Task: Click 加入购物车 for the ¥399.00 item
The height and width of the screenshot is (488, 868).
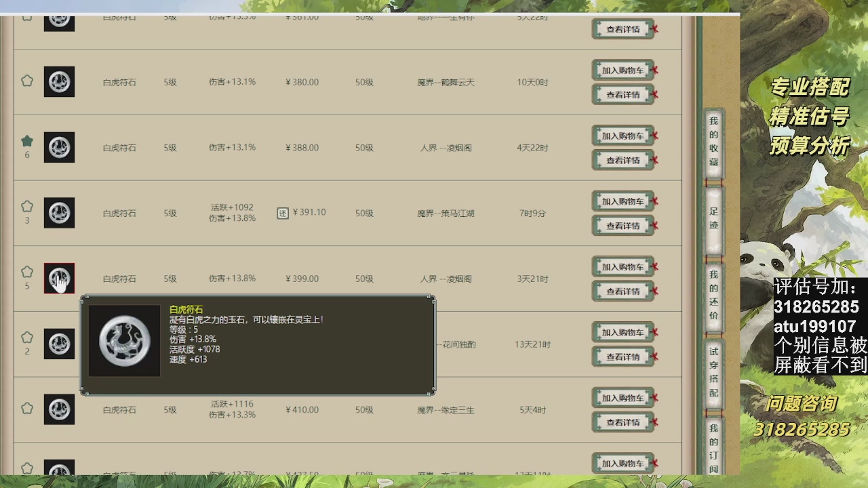Action: coord(623,267)
